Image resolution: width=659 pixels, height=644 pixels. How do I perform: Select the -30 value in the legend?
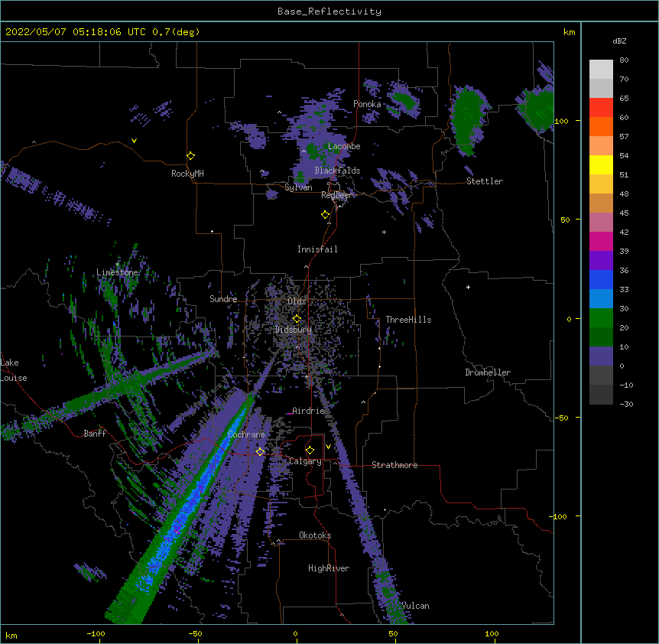[x=626, y=404]
